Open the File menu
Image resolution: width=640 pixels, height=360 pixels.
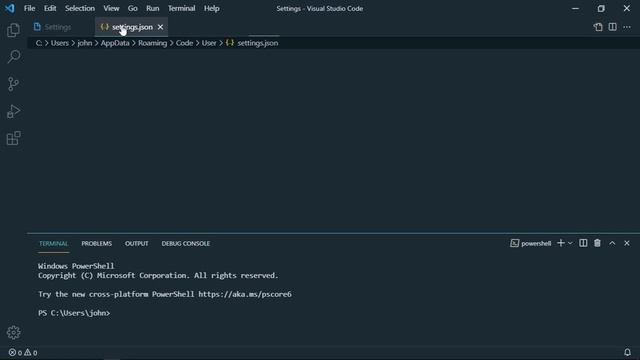pos(29,8)
